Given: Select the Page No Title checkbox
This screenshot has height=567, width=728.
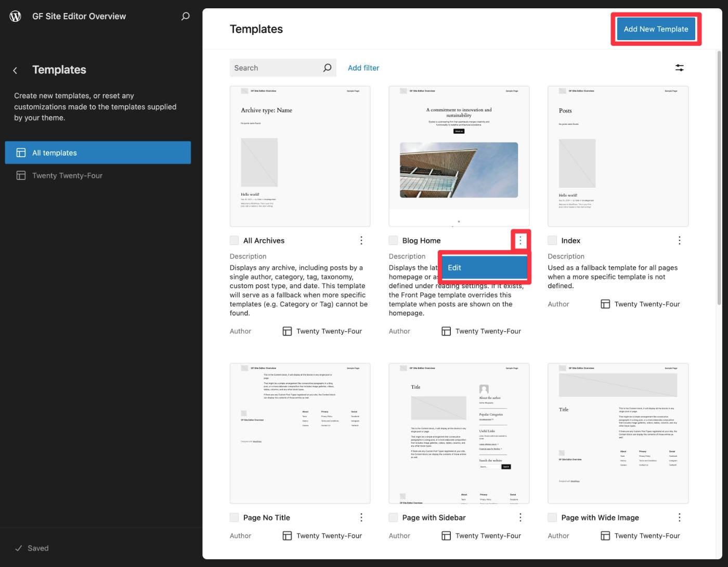Looking at the screenshot, I should tap(235, 518).
